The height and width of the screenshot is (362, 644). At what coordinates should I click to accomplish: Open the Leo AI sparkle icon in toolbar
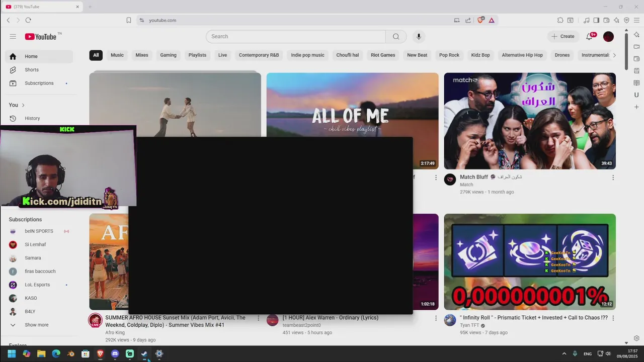[616, 20]
